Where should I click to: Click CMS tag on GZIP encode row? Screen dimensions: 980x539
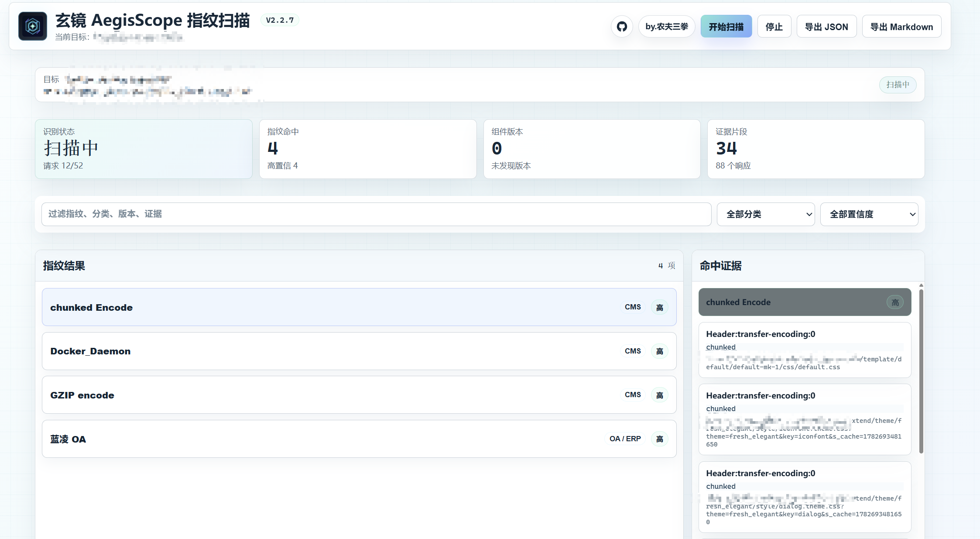coord(633,395)
